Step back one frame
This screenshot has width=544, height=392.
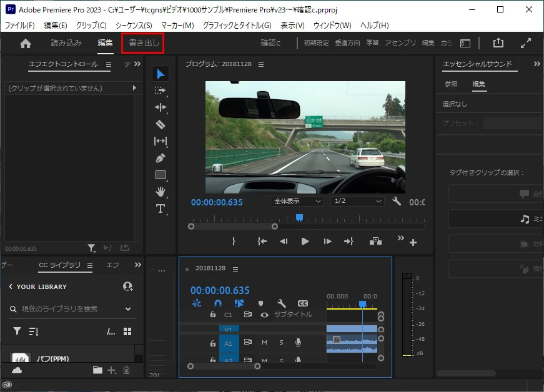284,241
